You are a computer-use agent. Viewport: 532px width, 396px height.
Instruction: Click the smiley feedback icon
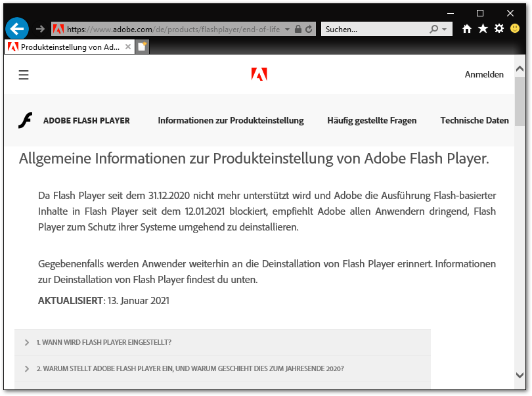click(x=515, y=29)
